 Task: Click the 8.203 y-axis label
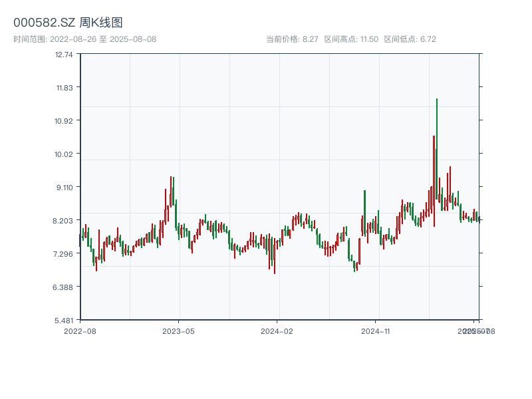[65, 221]
